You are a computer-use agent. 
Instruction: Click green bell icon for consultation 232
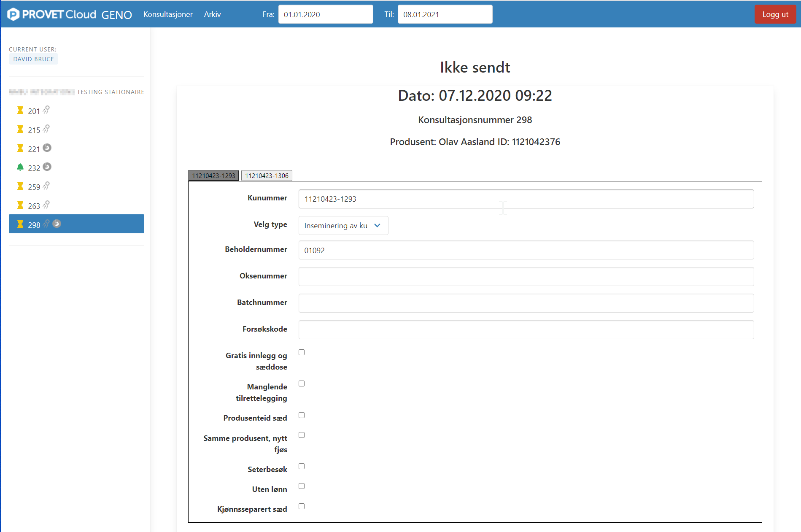coord(20,167)
